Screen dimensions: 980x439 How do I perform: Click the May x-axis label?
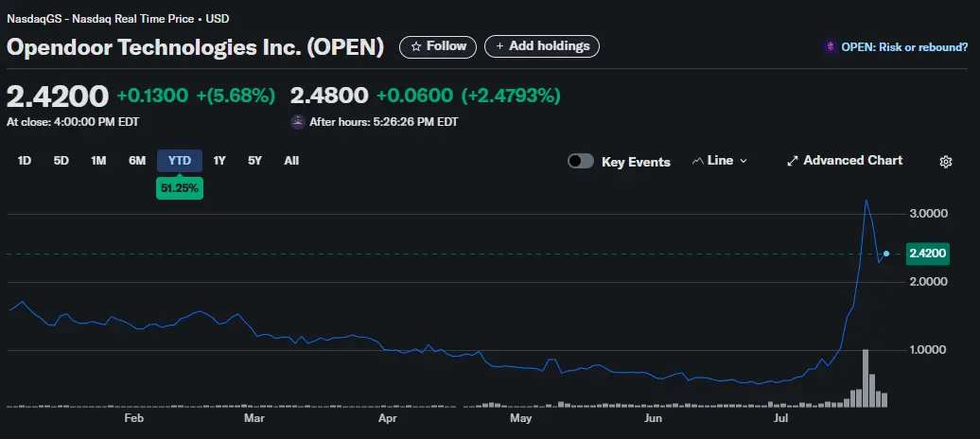520,418
